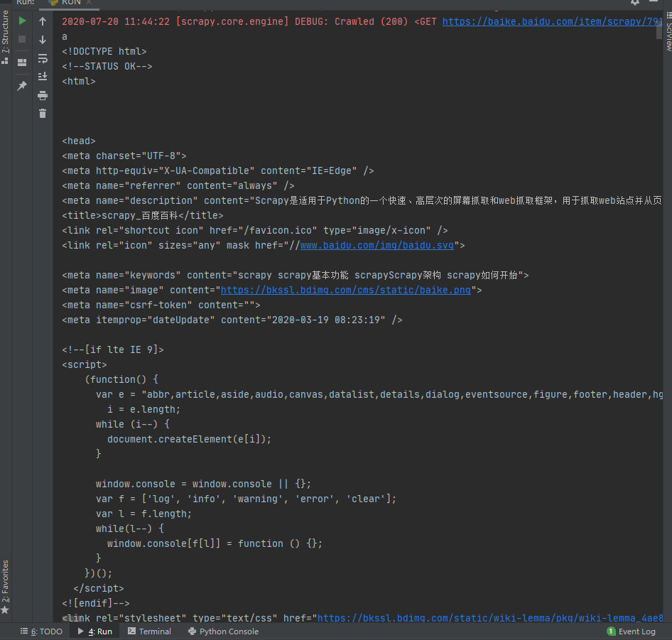Screen dimensions: 672x640
Task: Click the "window.console = window.console || {};" line
Action: 204,484
